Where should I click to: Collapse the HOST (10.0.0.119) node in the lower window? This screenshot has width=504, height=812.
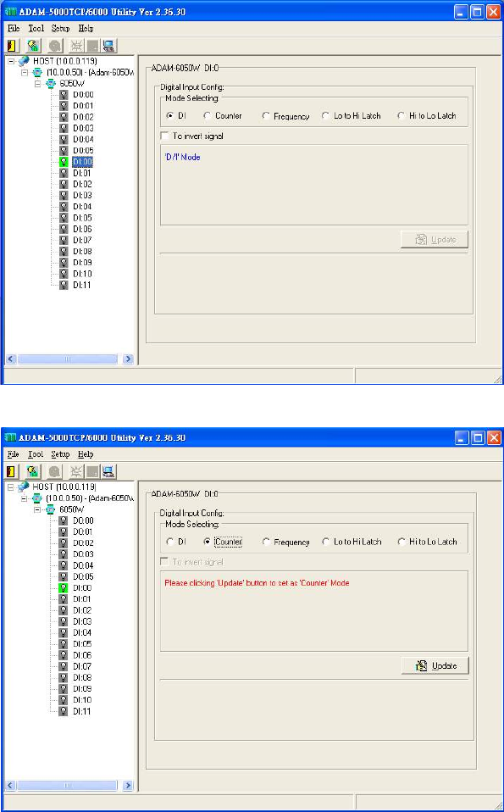point(11,487)
